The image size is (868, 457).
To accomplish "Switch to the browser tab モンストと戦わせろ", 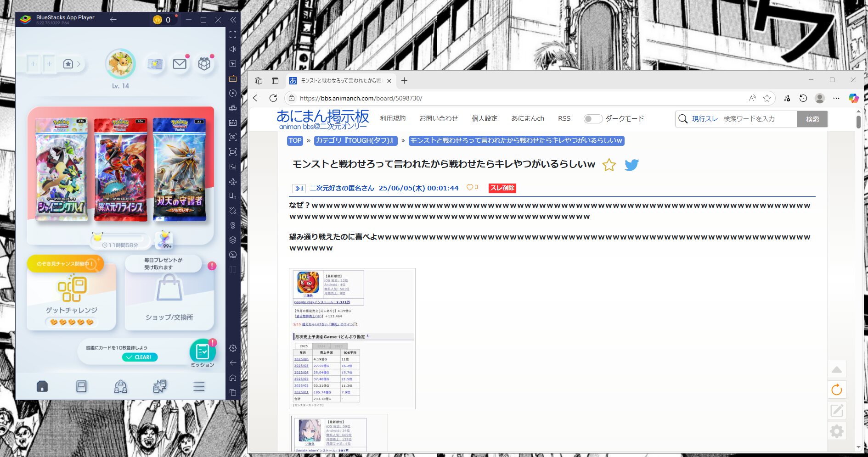I will click(340, 81).
